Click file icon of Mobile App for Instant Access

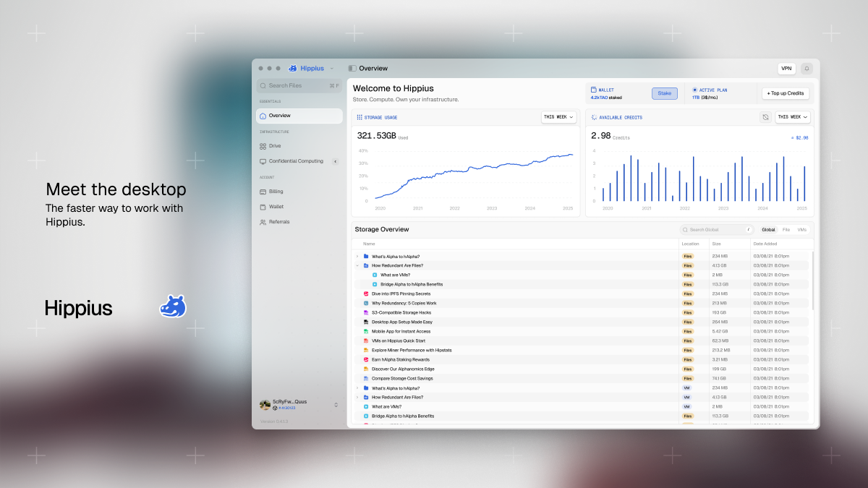tap(366, 331)
